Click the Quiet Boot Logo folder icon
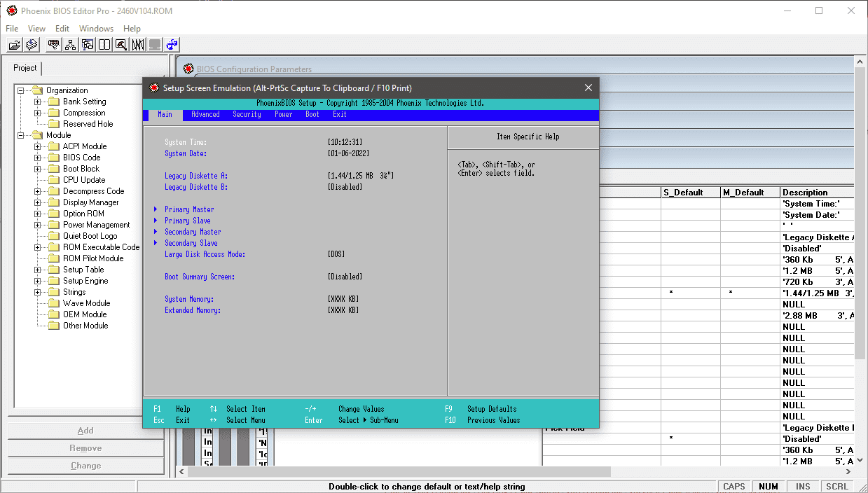The width and height of the screenshot is (868, 493). 54,236
